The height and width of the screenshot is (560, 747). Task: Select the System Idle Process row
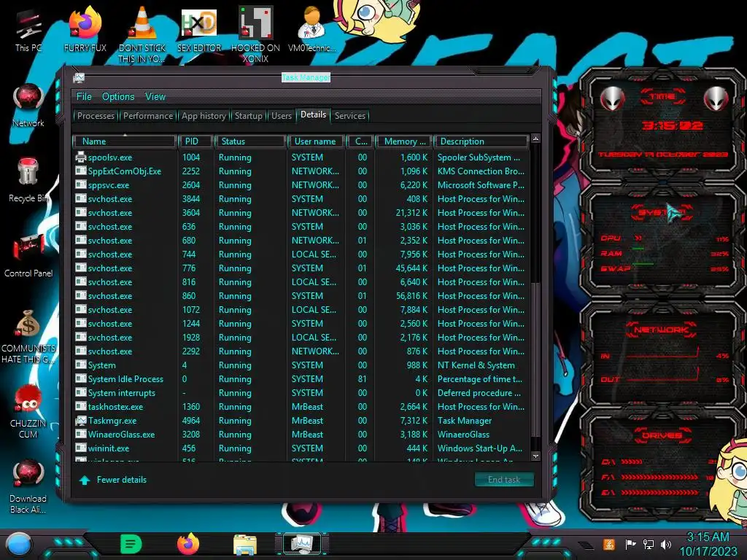point(301,379)
